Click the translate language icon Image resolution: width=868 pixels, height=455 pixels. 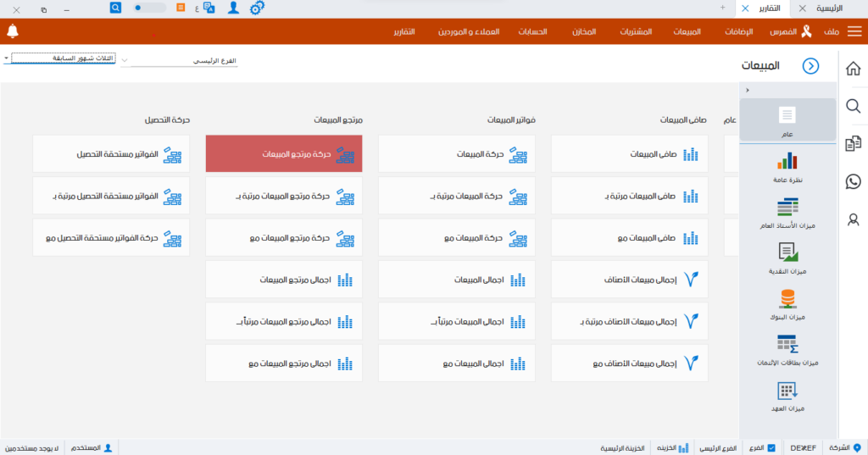pyautogui.click(x=209, y=8)
